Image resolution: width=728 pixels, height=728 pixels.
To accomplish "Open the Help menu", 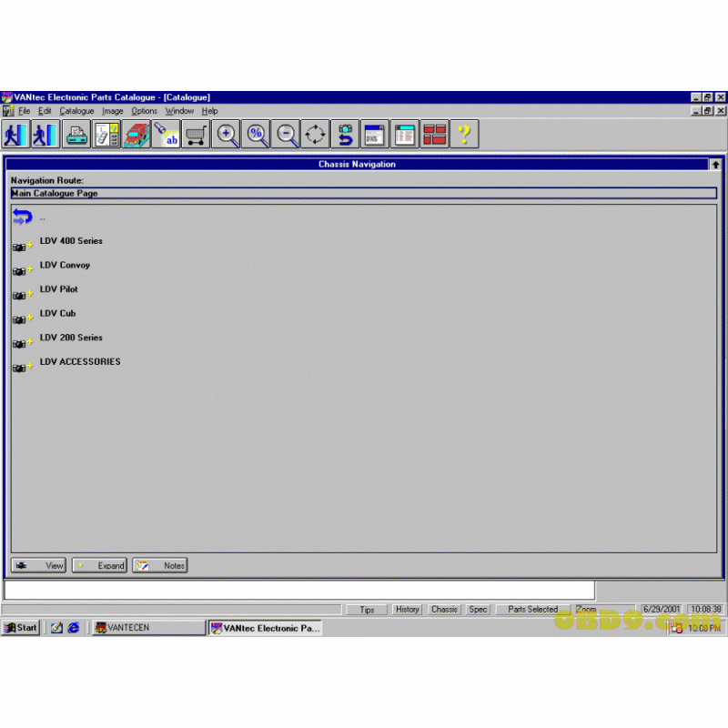I will pos(210,111).
